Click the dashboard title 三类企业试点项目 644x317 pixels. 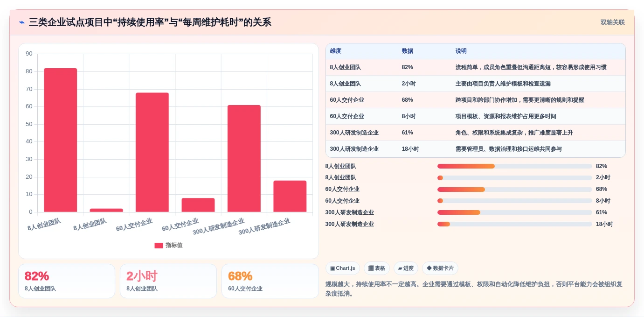coord(150,22)
